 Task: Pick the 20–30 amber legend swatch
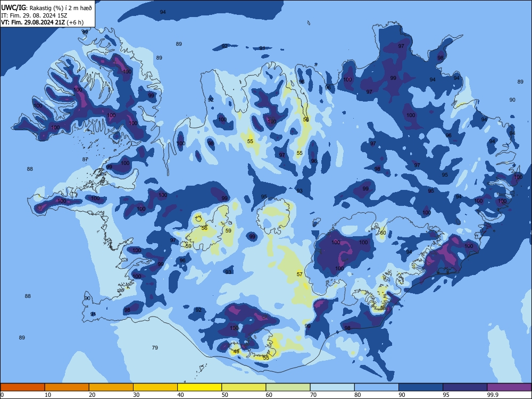[x=111, y=387]
